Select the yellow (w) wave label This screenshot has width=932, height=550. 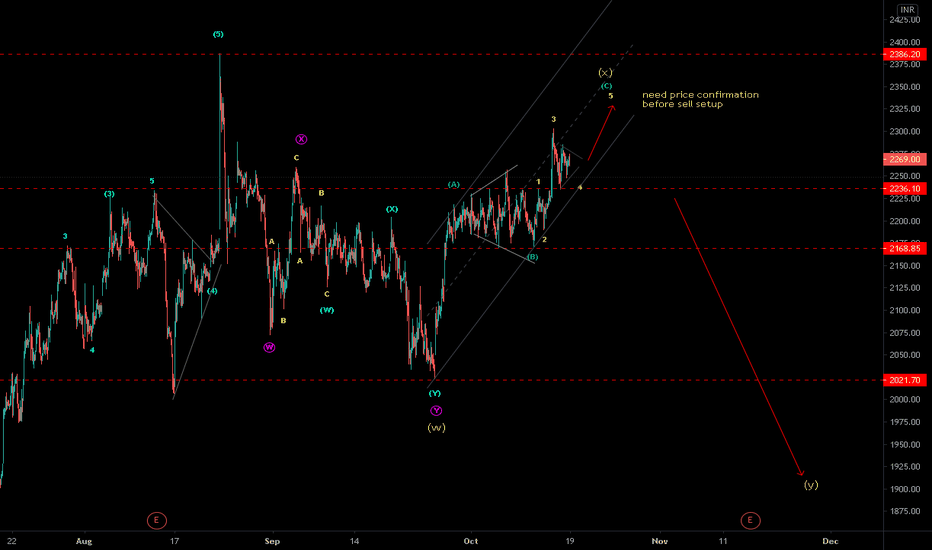click(436, 428)
